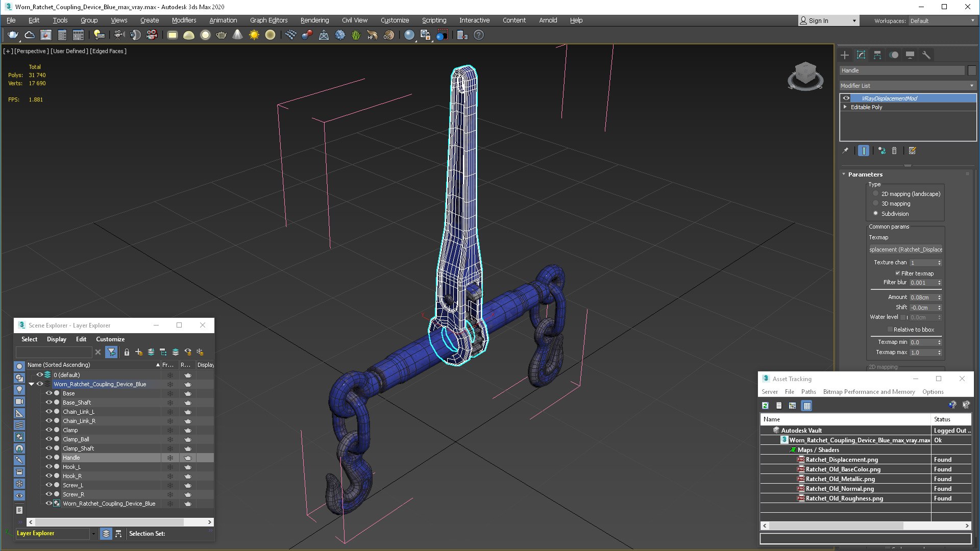980x551 pixels.
Task: Collapse the Worn_Ratchet_Coupling_Device_Blue layer
Action: (x=32, y=384)
